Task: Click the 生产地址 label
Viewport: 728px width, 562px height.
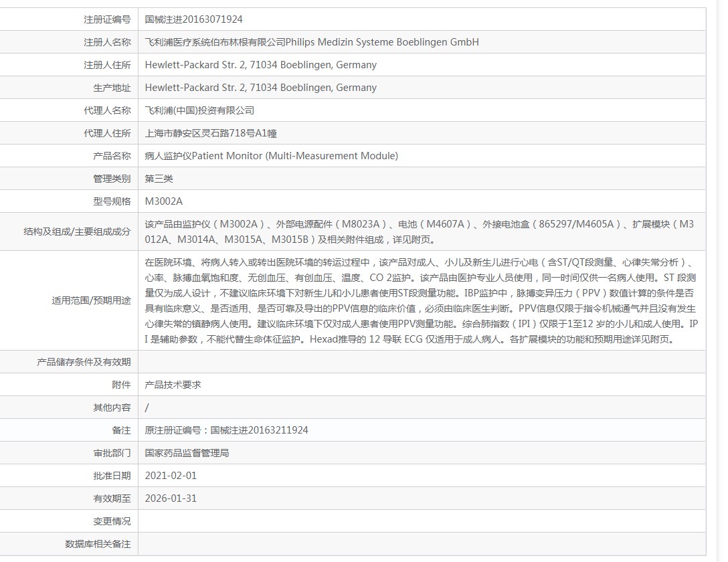Action: (112, 88)
